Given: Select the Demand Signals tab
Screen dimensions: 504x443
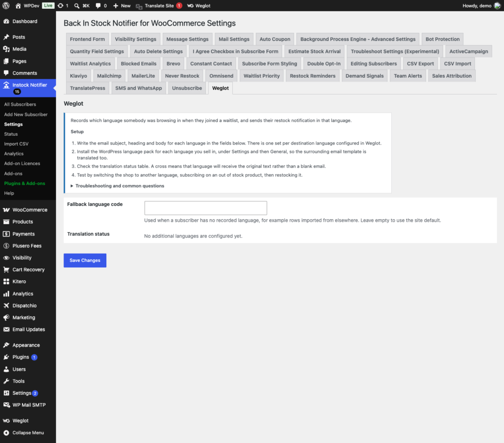Looking at the screenshot, I should coord(365,76).
